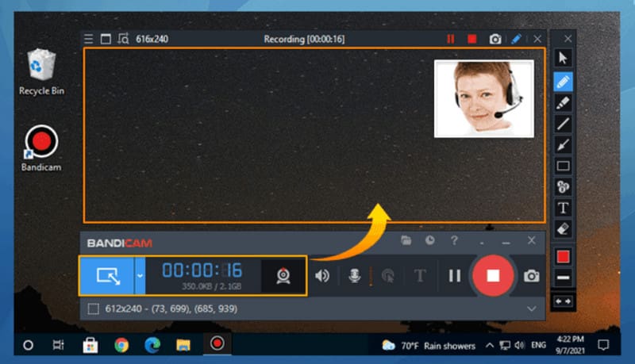Viewport: 635px width, 364px height.
Task: Click the 616x240 size label
Action: 152,39
